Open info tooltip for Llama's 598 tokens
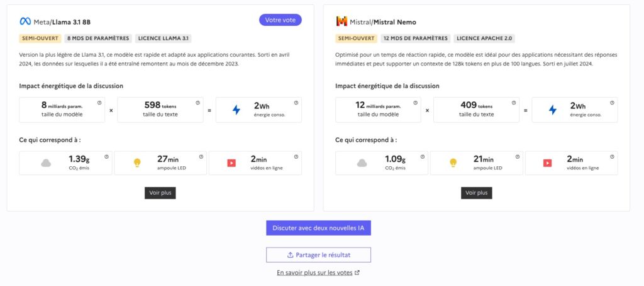Image resolution: width=644 pixels, height=286 pixels. coord(197,103)
